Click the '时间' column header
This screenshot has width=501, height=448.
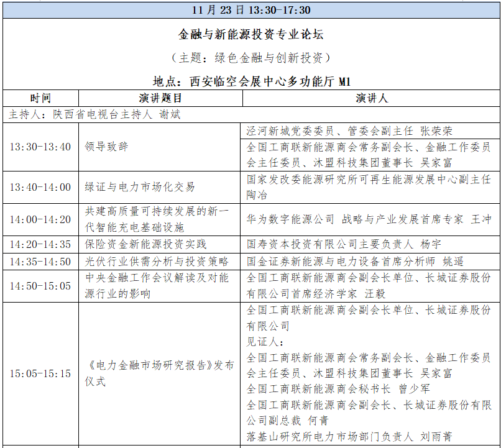(40, 98)
